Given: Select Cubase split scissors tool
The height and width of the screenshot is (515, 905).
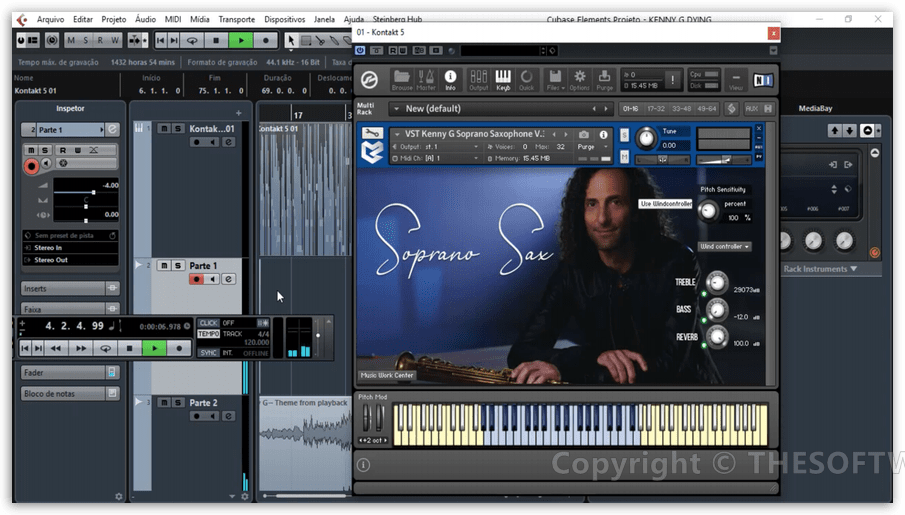Looking at the screenshot, I should click(x=321, y=40).
